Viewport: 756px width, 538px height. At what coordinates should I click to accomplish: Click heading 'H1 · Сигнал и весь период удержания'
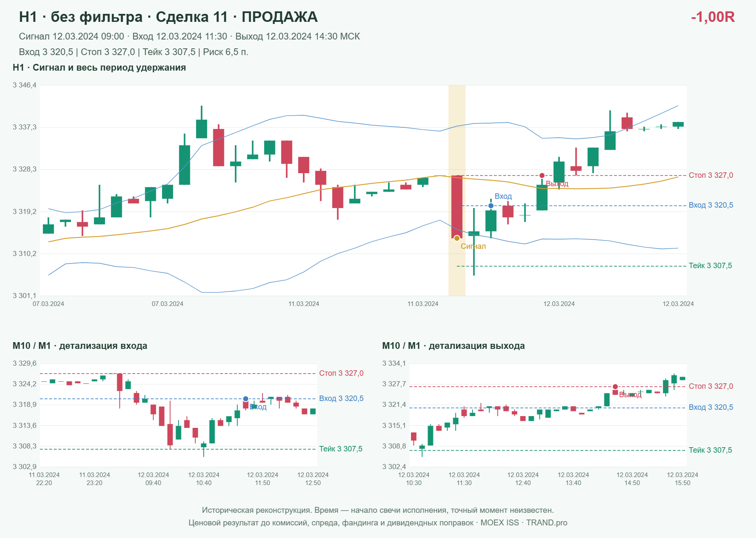click(x=99, y=68)
